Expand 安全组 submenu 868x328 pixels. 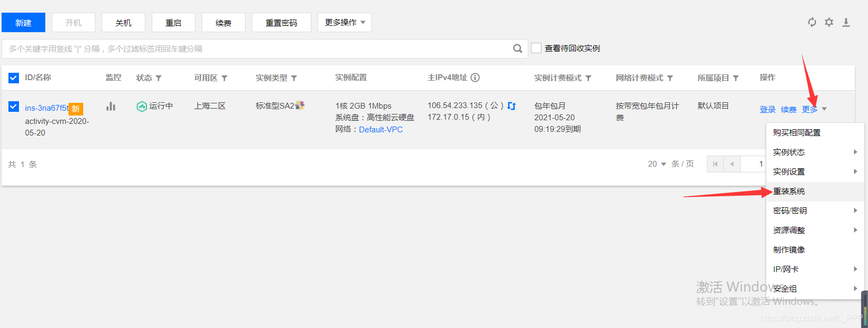(x=815, y=288)
